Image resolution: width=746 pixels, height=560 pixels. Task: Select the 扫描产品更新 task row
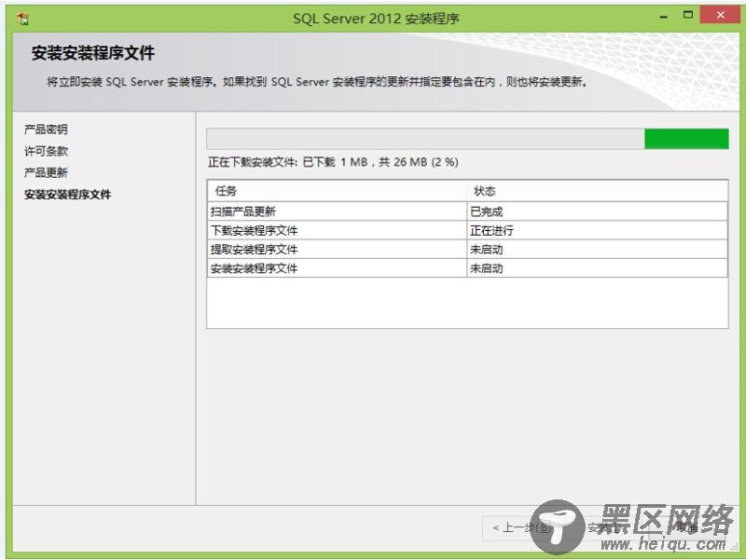pos(467,212)
